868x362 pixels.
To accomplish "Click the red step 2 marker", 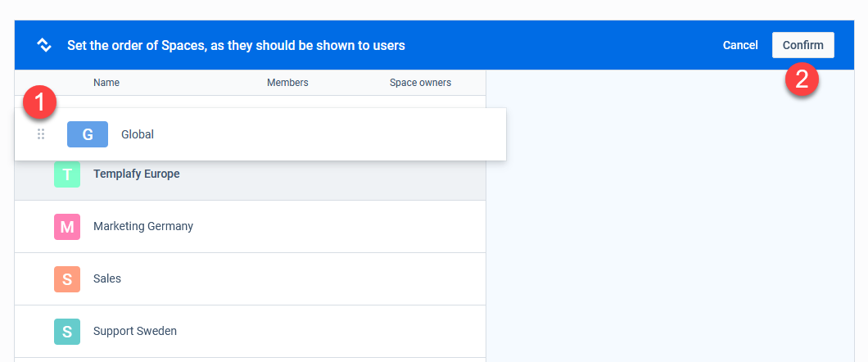I will click(802, 79).
